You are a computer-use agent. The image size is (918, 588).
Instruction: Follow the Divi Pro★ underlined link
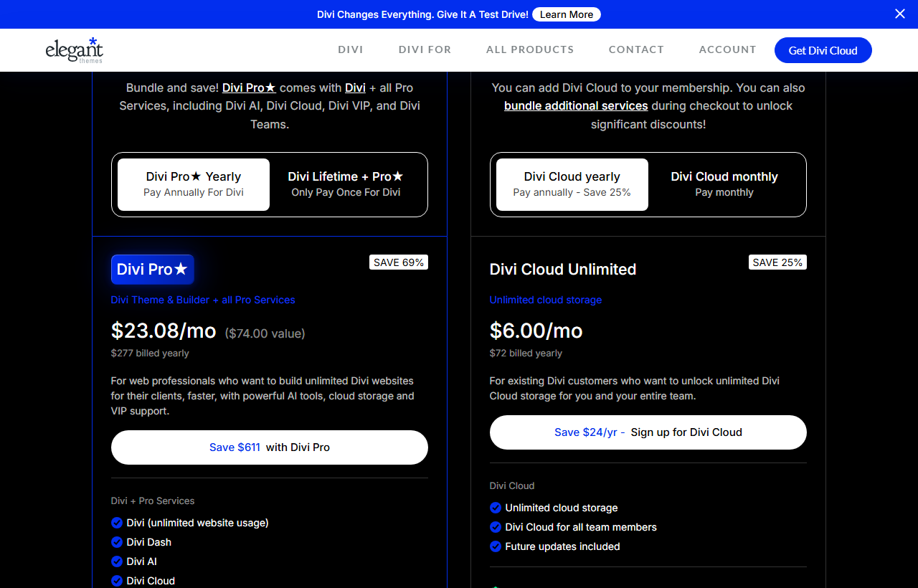(249, 87)
